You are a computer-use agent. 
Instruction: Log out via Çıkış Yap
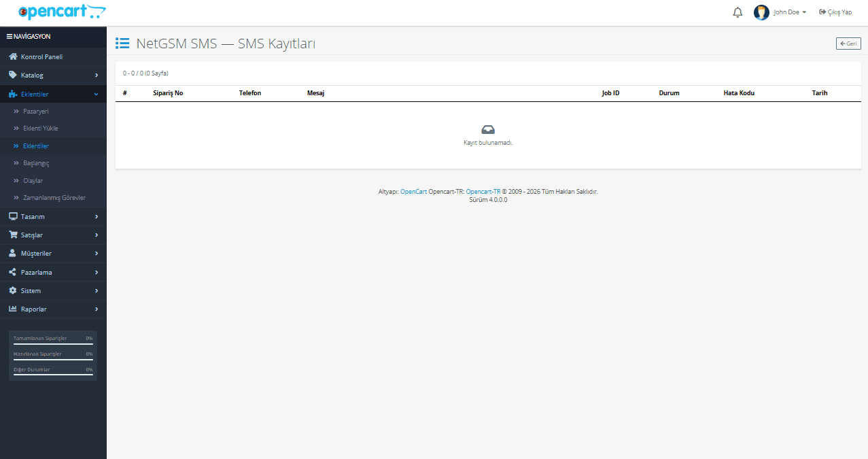pos(835,12)
